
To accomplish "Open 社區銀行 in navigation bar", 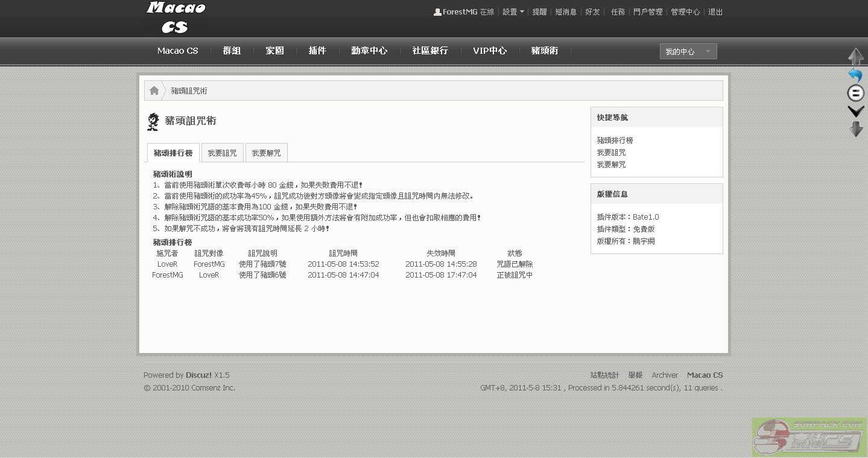I will pyautogui.click(x=430, y=51).
